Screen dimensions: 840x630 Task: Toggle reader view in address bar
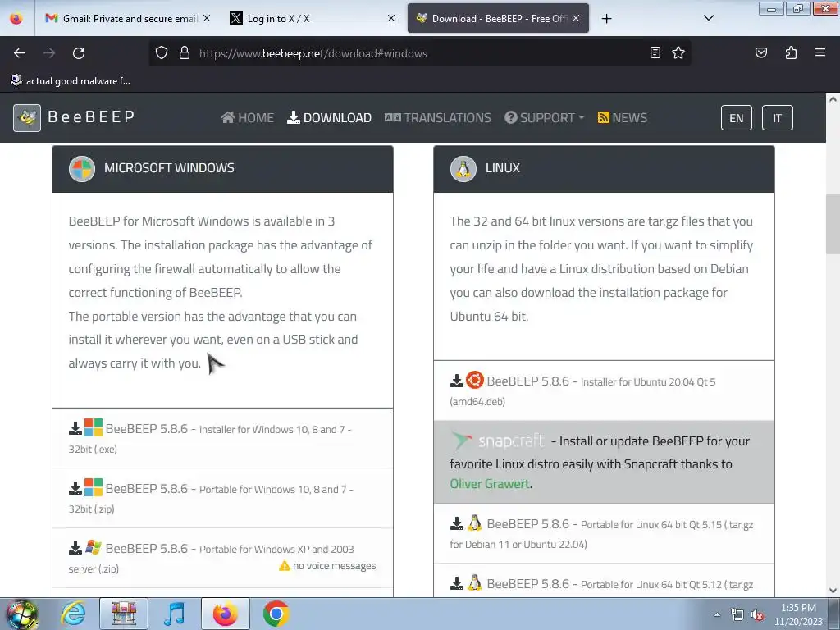(x=655, y=52)
